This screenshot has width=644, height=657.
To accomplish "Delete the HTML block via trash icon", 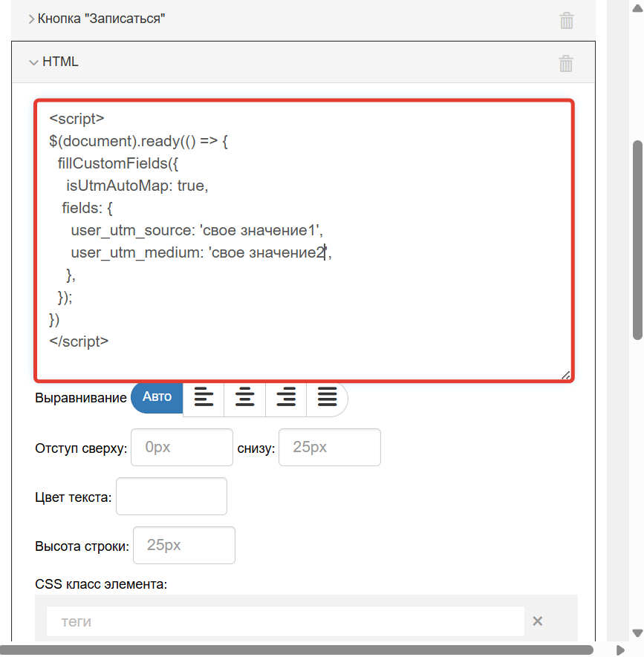I will (x=565, y=63).
